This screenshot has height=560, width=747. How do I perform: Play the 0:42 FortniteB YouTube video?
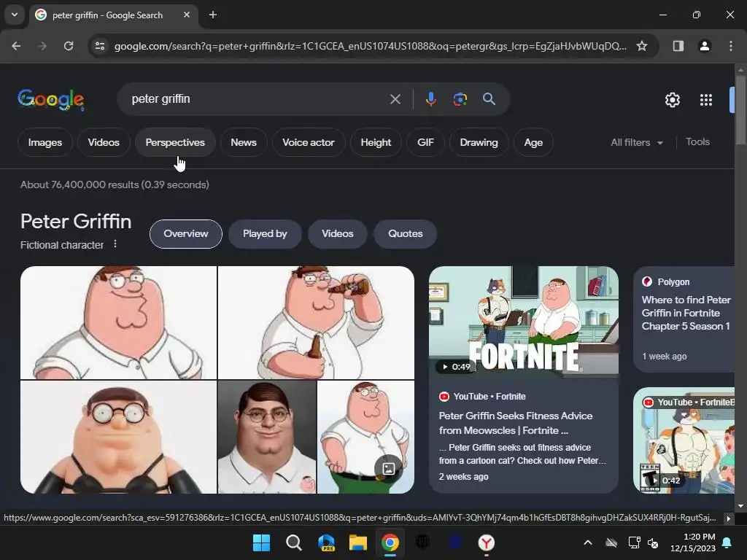click(x=684, y=440)
